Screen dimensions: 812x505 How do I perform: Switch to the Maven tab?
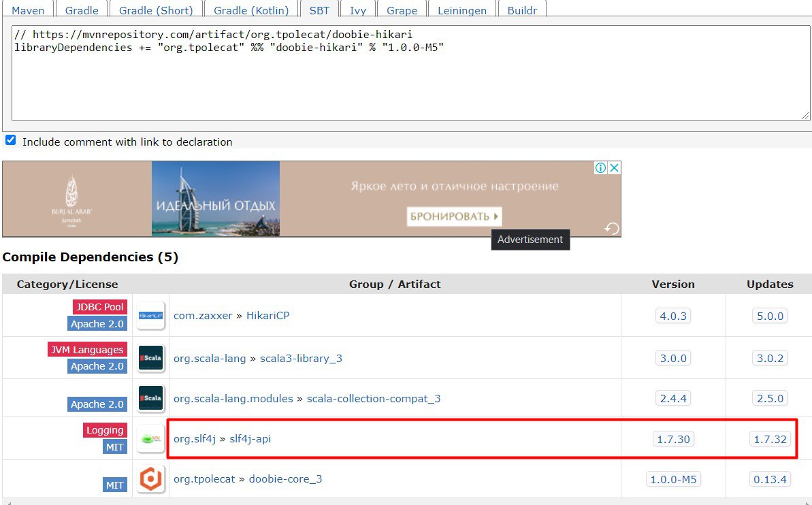tap(28, 10)
